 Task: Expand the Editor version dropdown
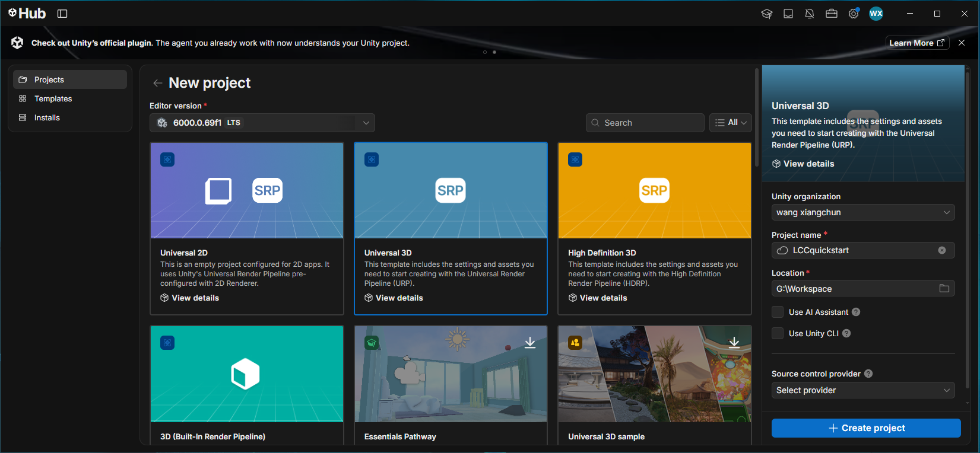(262, 123)
